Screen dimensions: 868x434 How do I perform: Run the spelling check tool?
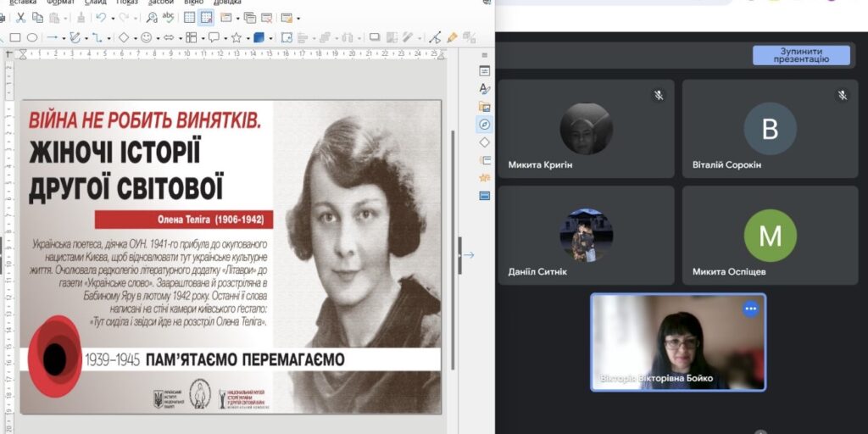[168, 17]
